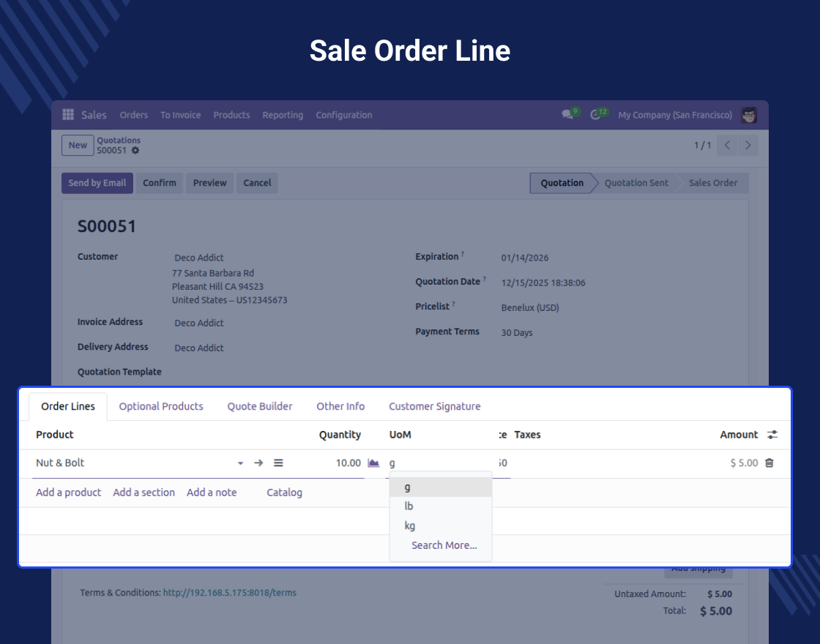Open the line description hamburger icon
Viewport: 820px width, 644px height.
pos(278,463)
